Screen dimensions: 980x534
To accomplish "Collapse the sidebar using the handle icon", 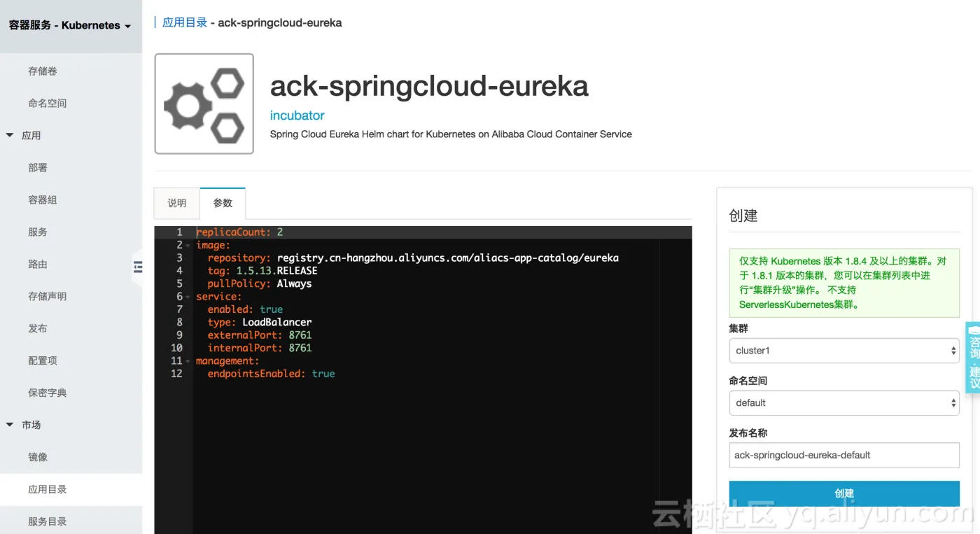I will pos(137,267).
